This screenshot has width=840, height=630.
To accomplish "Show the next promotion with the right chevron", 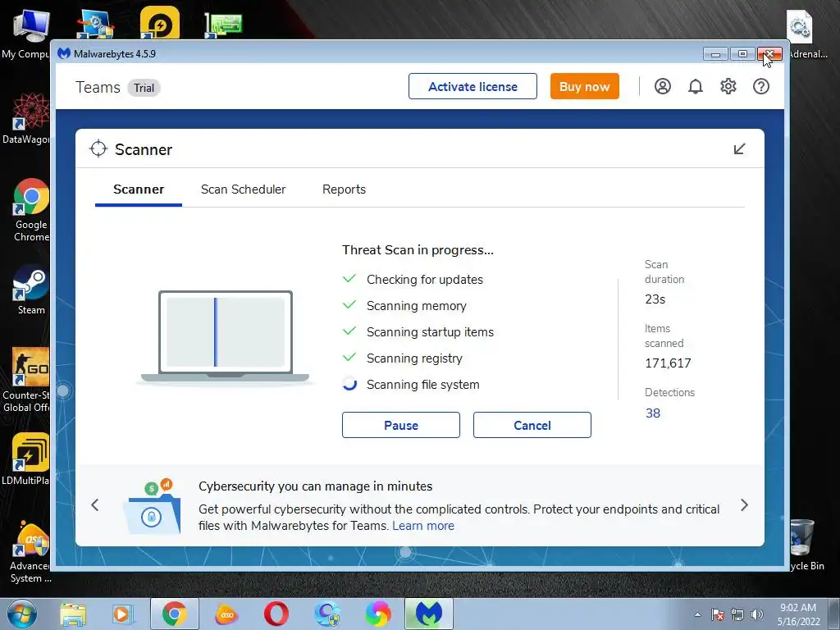I will [x=744, y=504].
